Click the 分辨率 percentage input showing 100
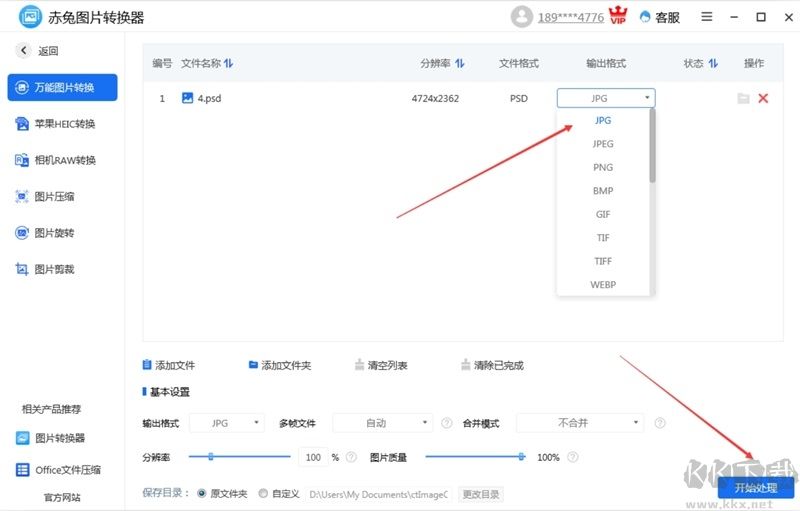 pos(313,457)
